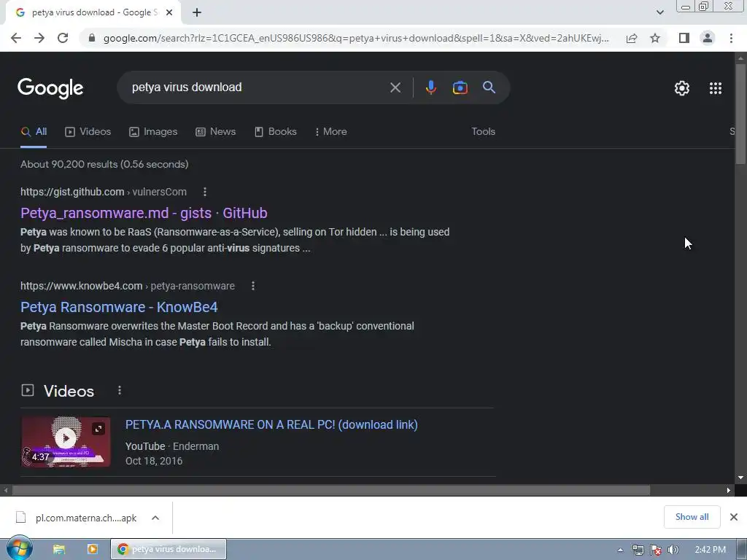
Task: Focus the Google search input field
Action: pyautogui.click(x=256, y=87)
